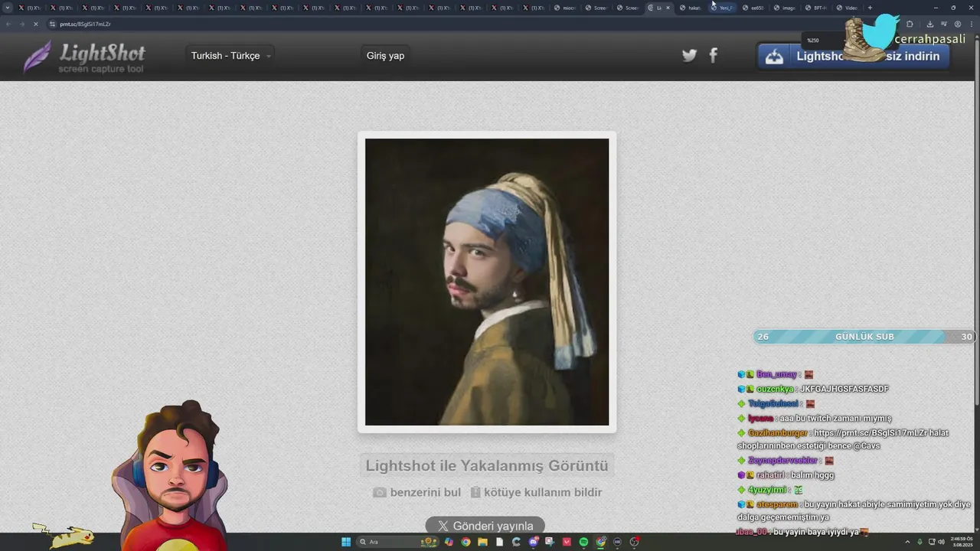Screen dimensions: 980x551
Task: Go forward in browser history
Action: pos(22,24)
